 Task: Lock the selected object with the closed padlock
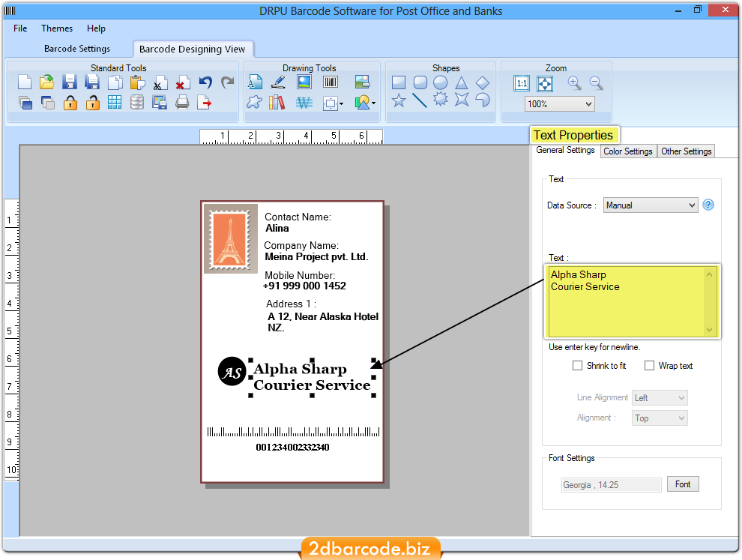pyautogui.click(x=70, y=102)
